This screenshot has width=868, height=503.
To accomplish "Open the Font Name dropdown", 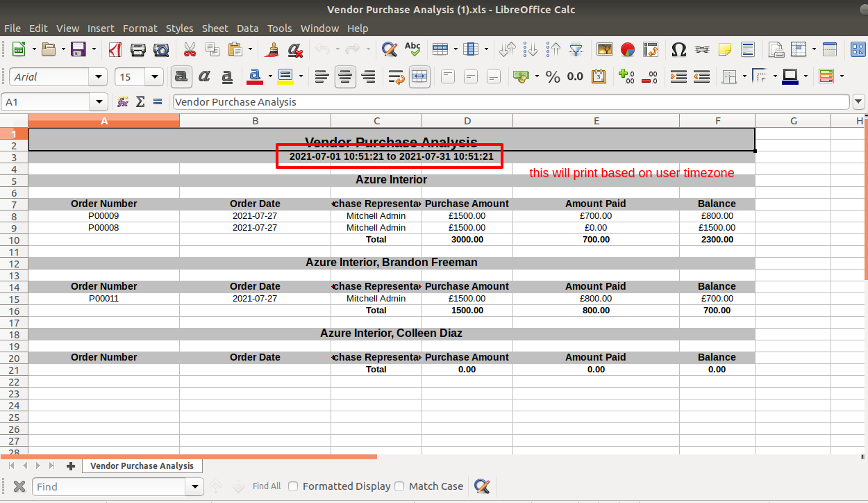I will click(x=99, y=76).
